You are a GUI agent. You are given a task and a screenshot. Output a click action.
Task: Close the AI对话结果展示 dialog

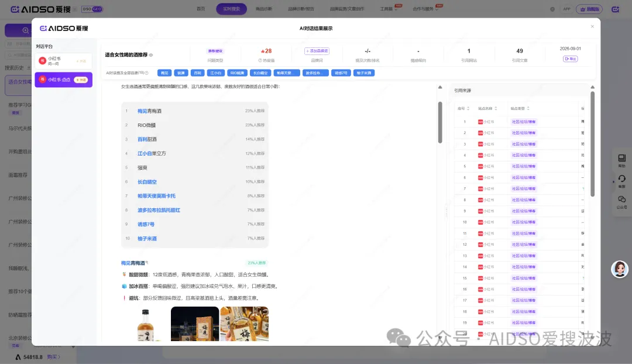point(592,26)
